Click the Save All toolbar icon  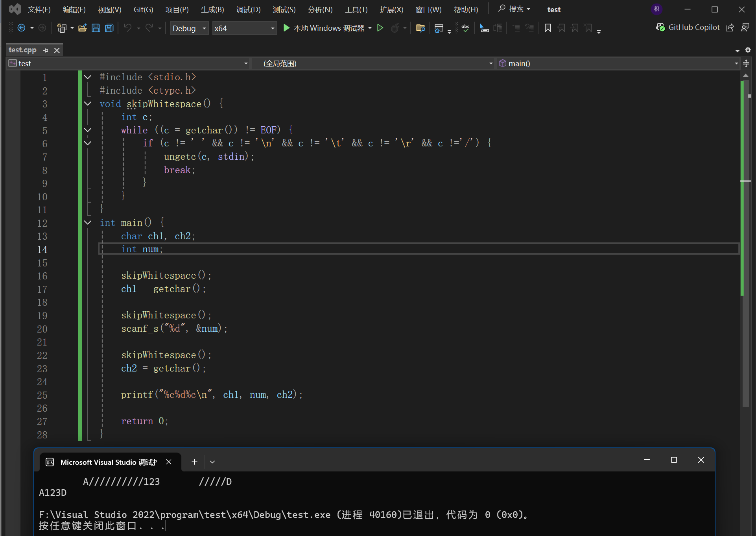(109, 28)
